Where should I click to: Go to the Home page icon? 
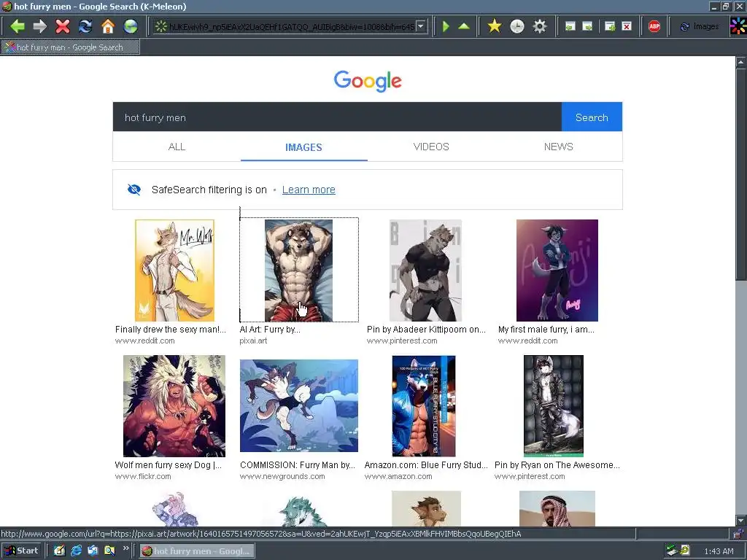click(108, 26)
